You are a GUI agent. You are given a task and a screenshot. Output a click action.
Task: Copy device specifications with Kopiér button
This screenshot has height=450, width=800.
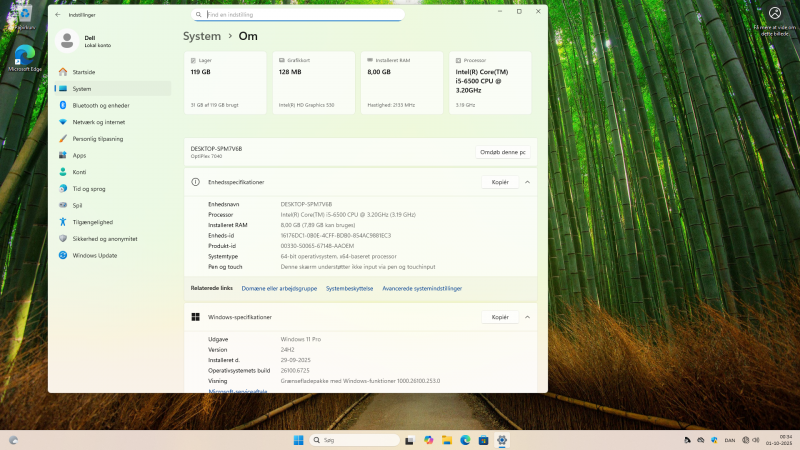click(500, 182)
